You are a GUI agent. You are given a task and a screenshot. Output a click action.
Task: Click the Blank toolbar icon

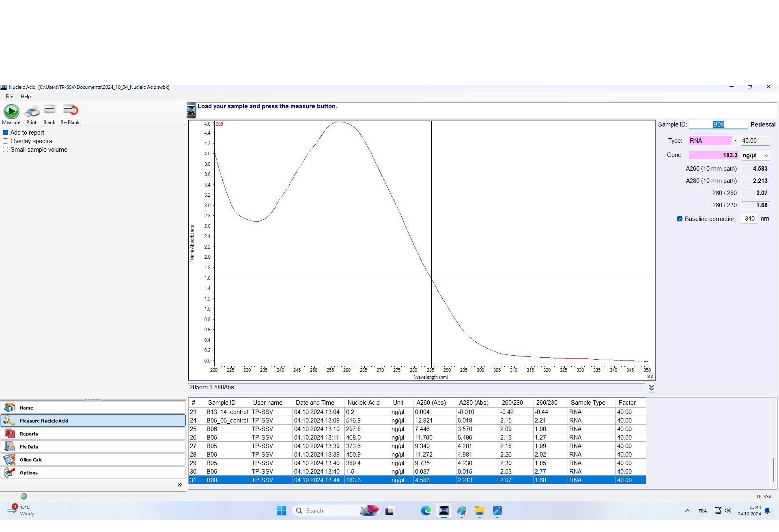click(x=49, y=110)
